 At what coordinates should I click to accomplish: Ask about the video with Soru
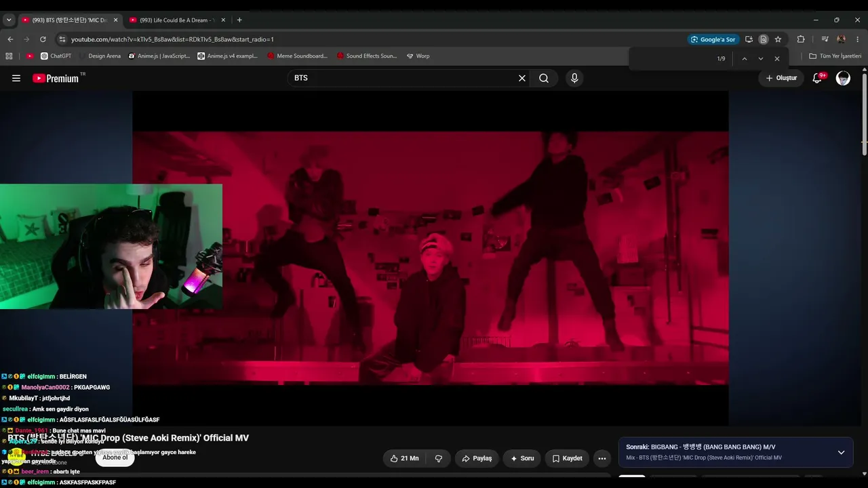[x=522, y=458]
